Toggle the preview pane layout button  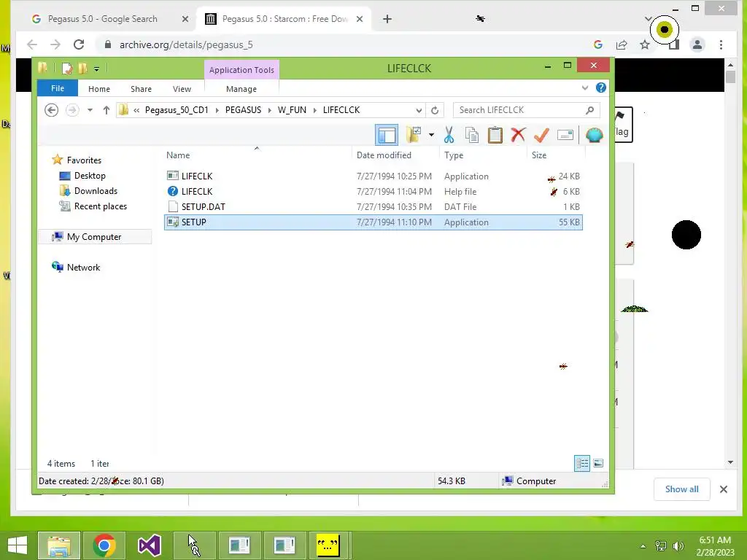point(387,135)
